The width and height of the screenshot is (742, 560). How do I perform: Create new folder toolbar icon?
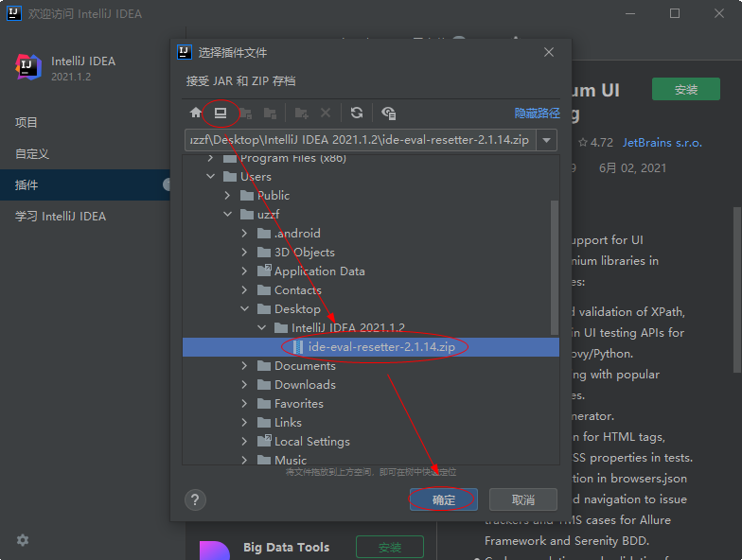point(301,114)
